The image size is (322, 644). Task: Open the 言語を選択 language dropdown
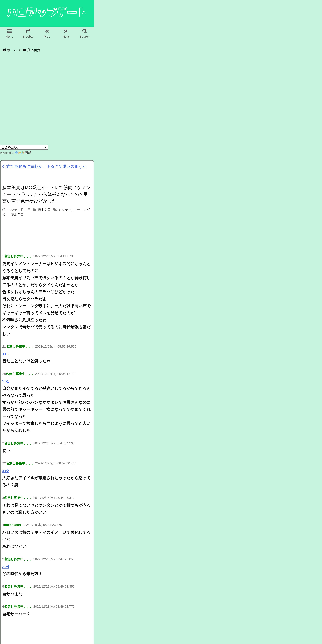(24, 147)
